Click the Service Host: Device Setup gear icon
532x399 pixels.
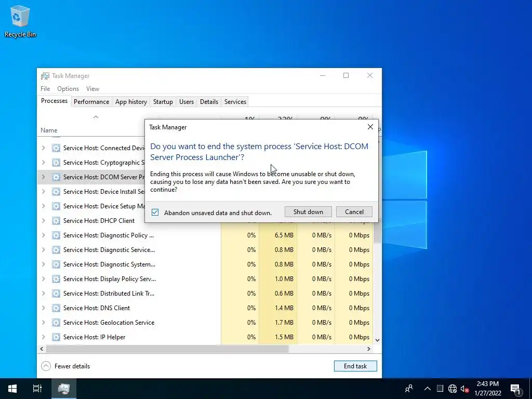click(56, 206)
